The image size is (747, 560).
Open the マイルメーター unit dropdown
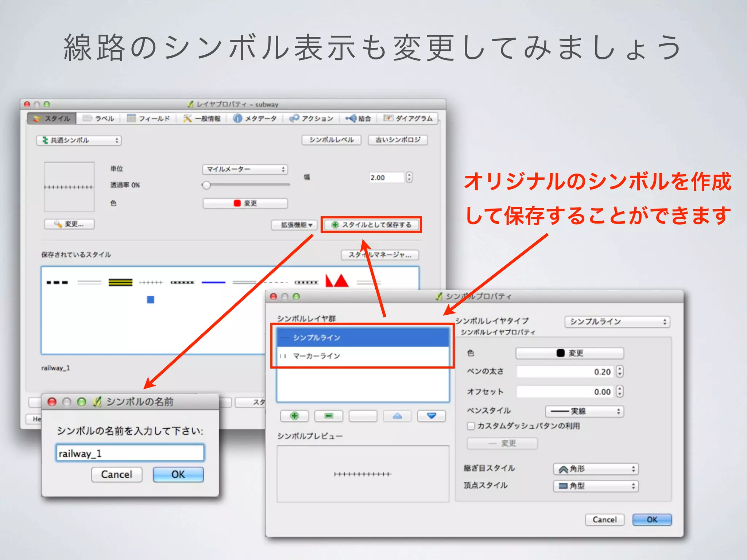point(245,169)
